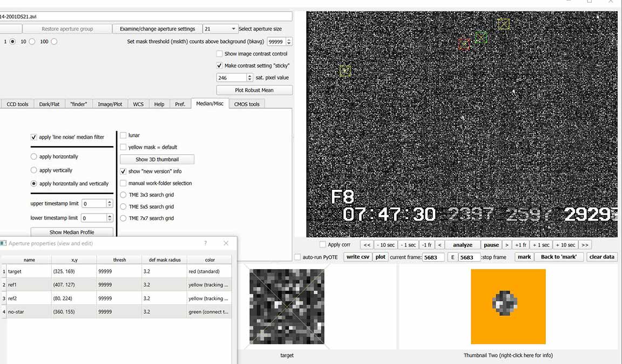Switch to the CMOS tools tab
The width and height of the screenshot is (622, 364).
click(247, 104)
